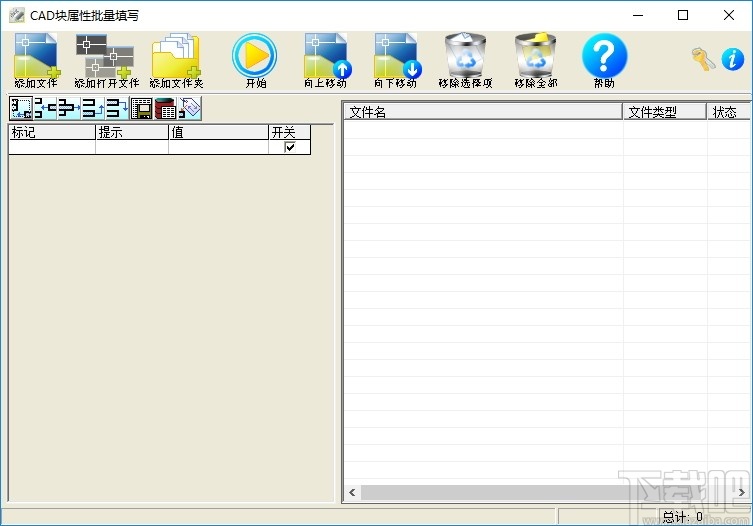This screenshot has height=526, width=753.
Task: Click the empty 提示 cell in first row
Action: click(132, 147)
